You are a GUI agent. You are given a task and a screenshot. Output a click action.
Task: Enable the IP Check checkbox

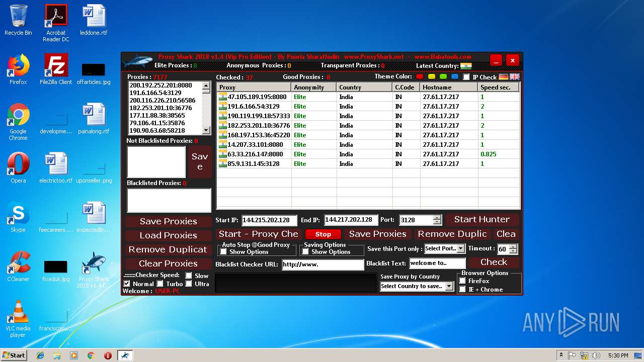click(466, 77)
